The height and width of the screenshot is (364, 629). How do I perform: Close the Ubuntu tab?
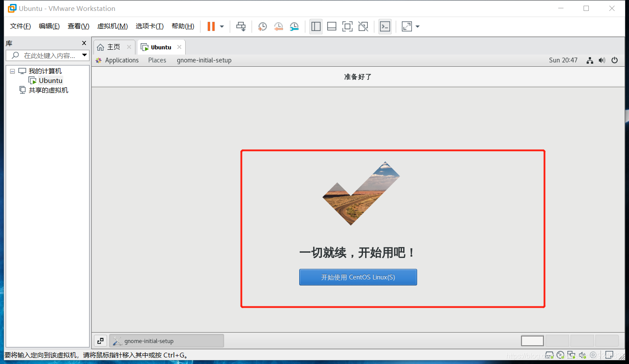click(179, 47)
